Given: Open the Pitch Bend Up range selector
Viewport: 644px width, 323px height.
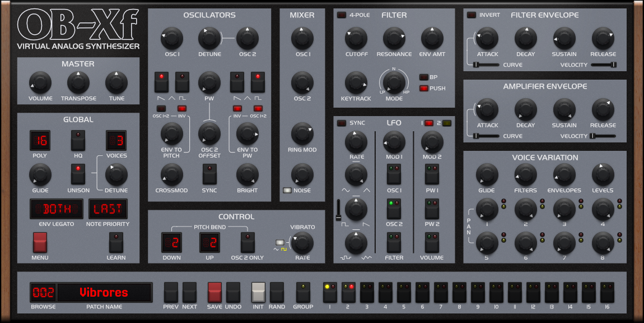Looking at the screenshot, I should tap(209, 243).
